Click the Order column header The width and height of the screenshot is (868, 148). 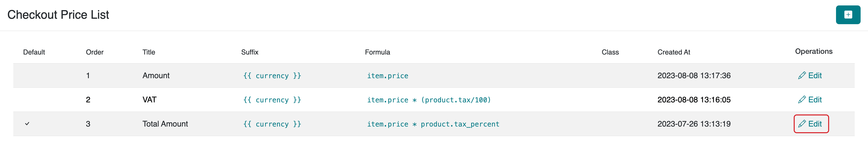click(x=95, y=52)
